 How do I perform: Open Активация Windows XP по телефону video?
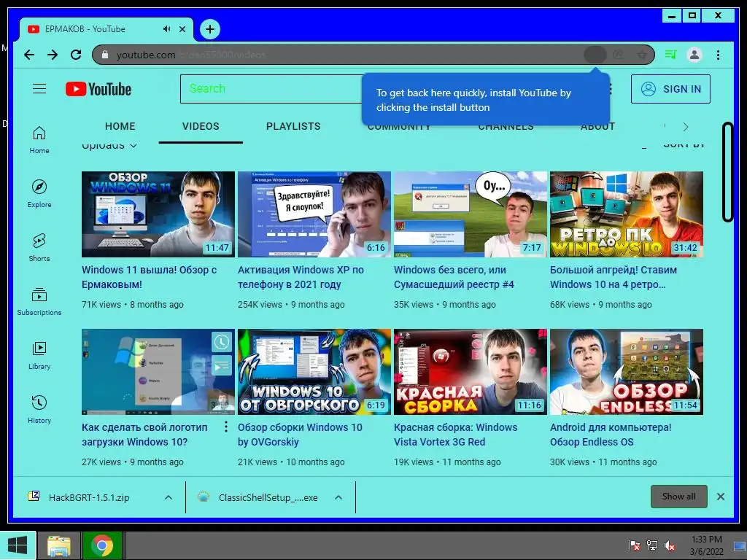point(301,277)
